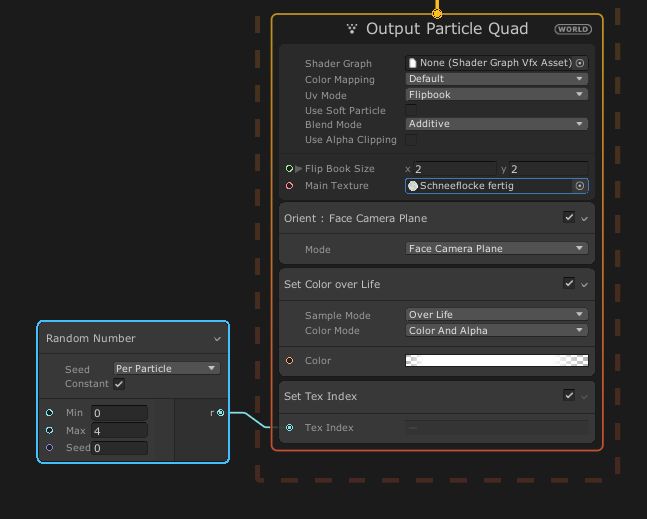Open the Color gradient swatch editor
647x519 pixels.
pyautogui.click(x=496, y=361)
